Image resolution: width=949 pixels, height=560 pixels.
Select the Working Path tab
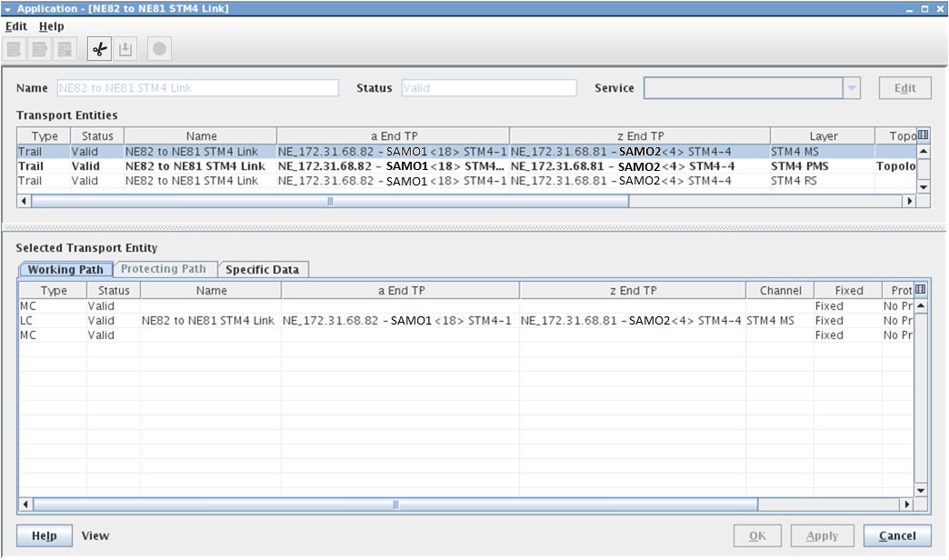(65, 269)
